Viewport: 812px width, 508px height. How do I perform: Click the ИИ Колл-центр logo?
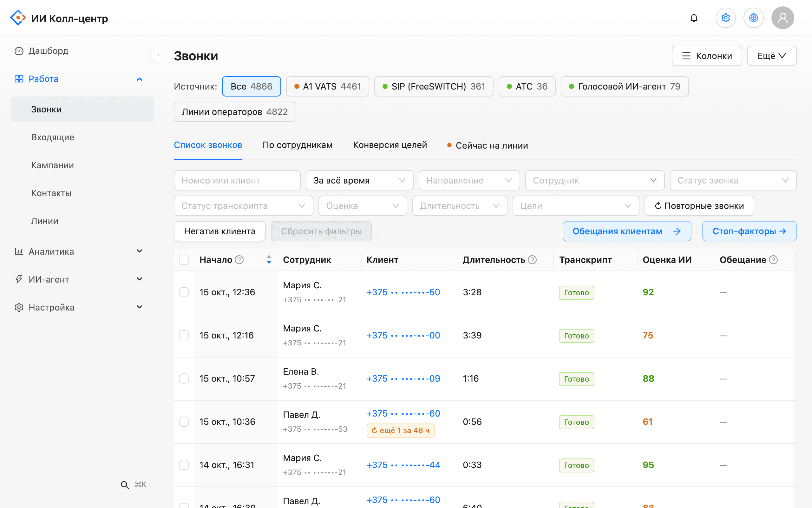point(59,18)
